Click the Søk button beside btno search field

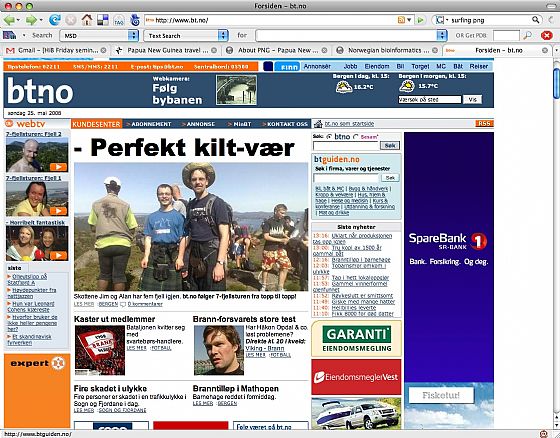[x=390, y=145]
